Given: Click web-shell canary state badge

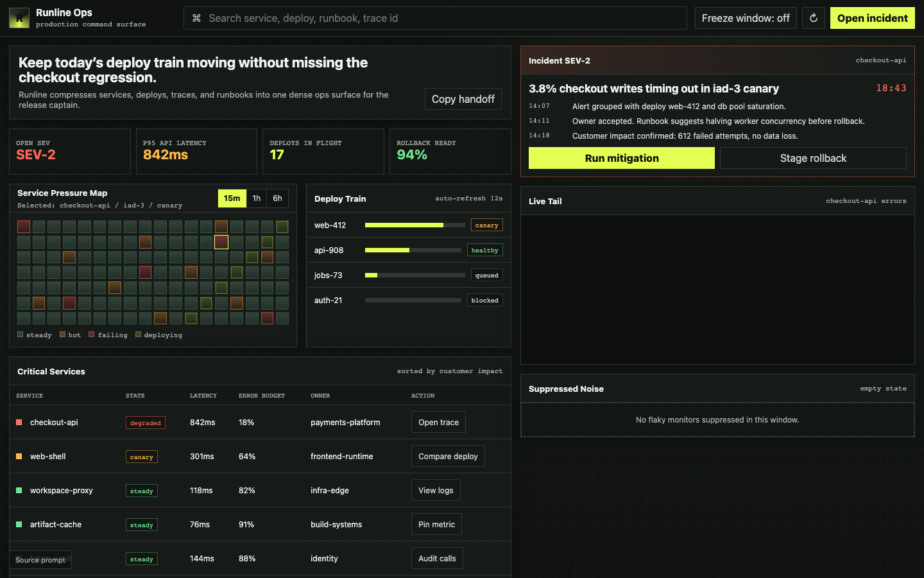Looking at the screenshot, I should 142,457.
